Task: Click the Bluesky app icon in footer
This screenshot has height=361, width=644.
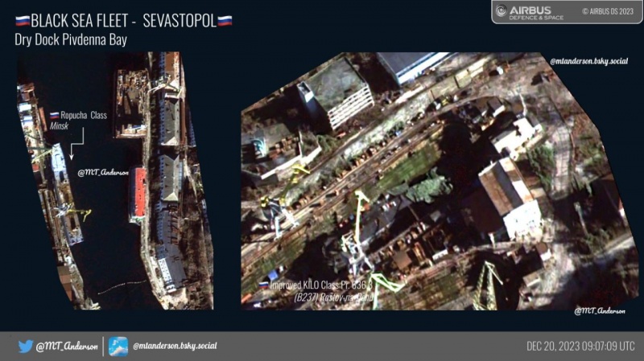Action: [x=118, y=347]
